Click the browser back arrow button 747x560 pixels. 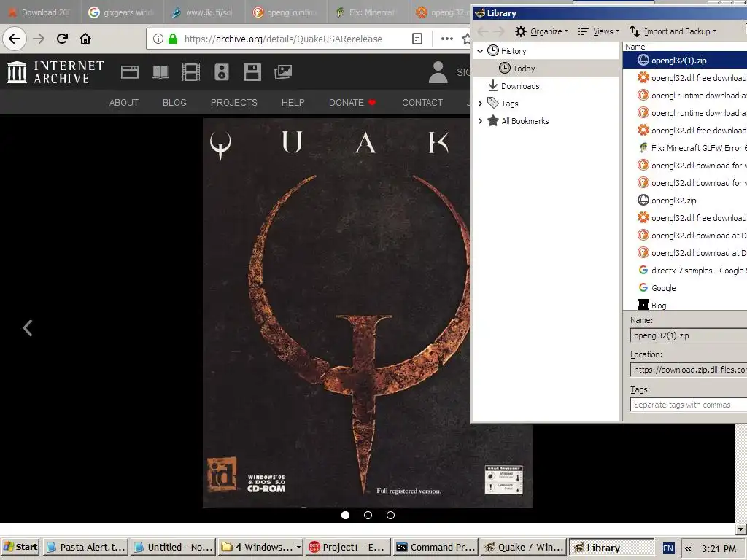[15, 39]
